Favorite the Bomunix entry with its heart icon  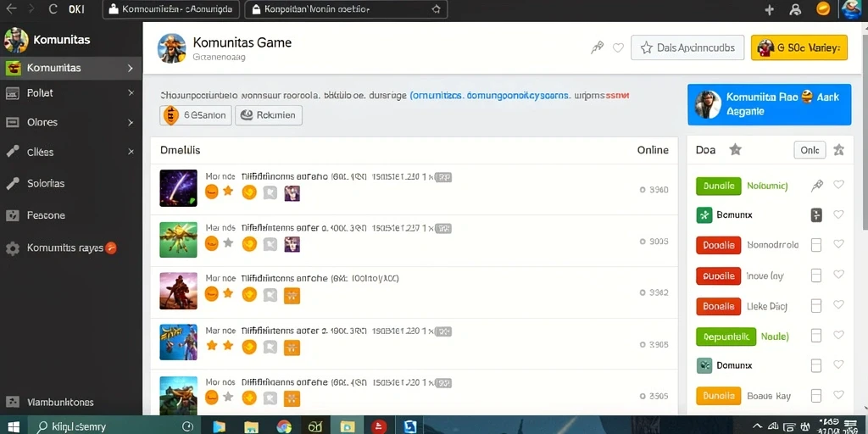click(x=838, y=214)
